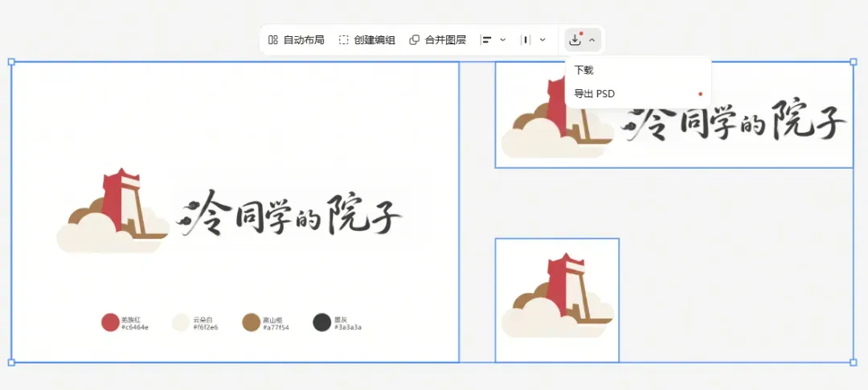Expand the horizontal alignment options chevron
The width and height of the screenshot is (868, 390).
[502, 40]
